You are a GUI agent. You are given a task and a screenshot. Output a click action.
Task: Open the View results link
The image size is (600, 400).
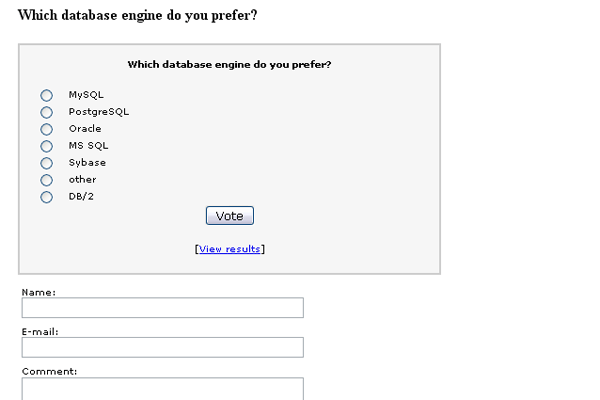[230, 249]
